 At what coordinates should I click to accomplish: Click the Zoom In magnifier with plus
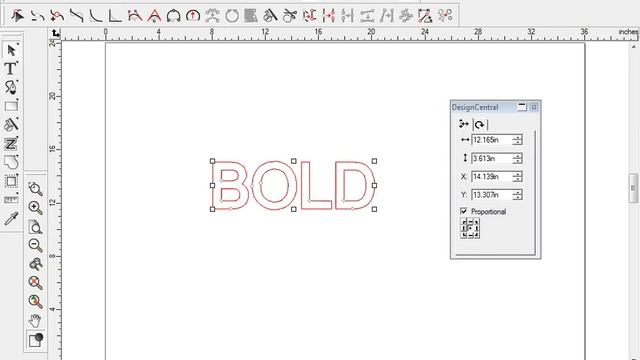(x=36, y=208)
